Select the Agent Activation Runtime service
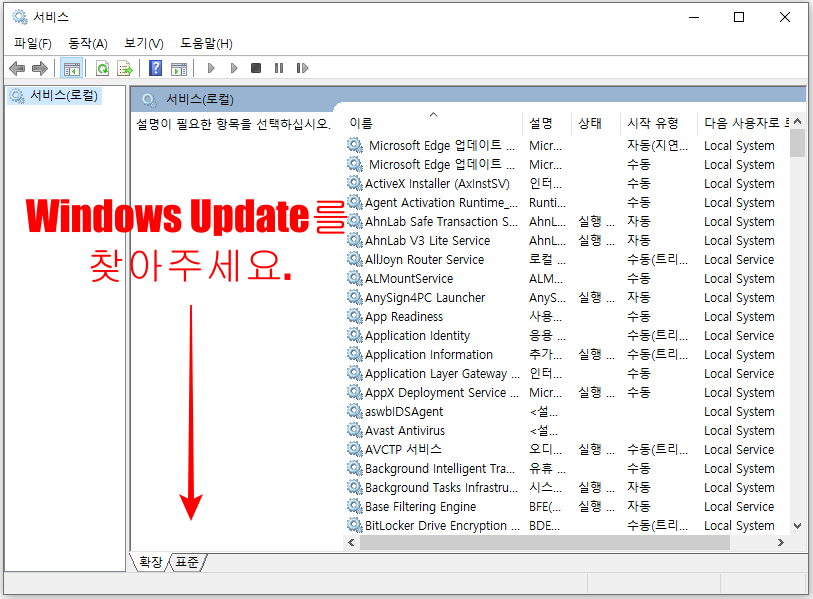The height and width of the screenshot is (599, 813). [566, 202]
